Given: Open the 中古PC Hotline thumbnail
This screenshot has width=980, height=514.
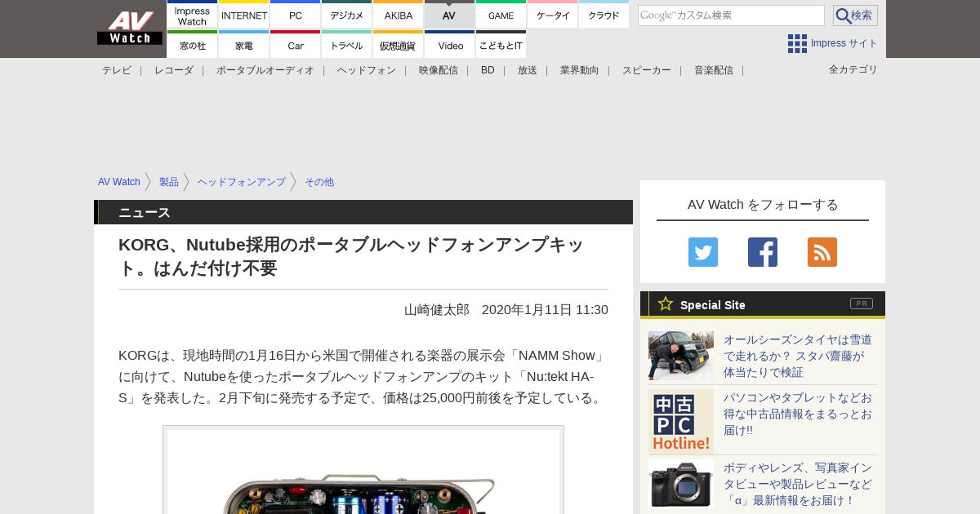Looking at the screenshot, I should [681, 422].
